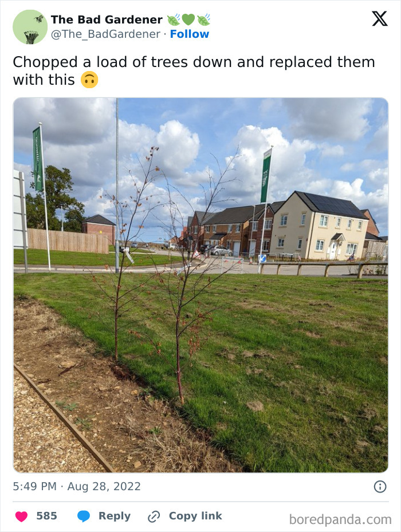Click the blue reply speech bubble icon
Viewport: 401px width, 532px height.
84,517
